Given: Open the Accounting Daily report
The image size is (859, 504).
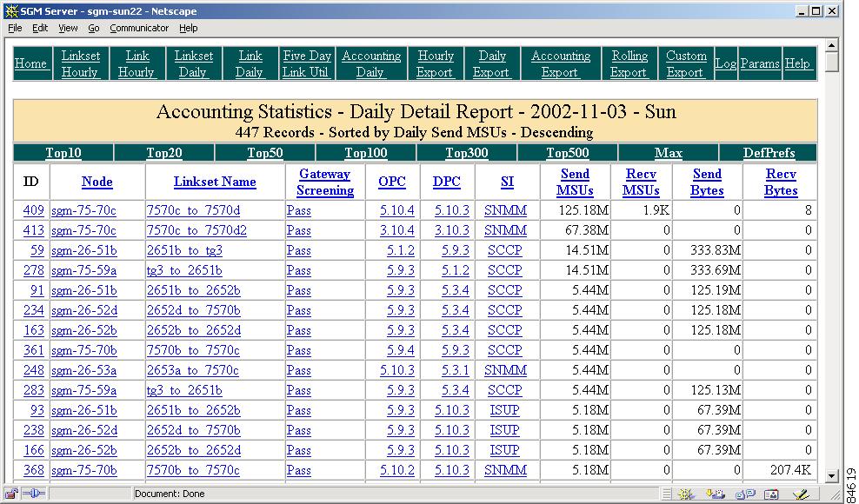Looking at the screenshot, I should coord(371,63).
